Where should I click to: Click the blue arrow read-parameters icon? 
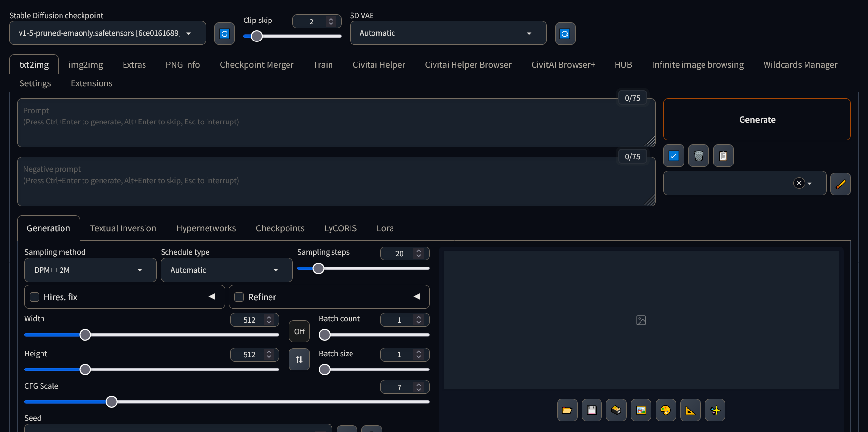(674, 156)
